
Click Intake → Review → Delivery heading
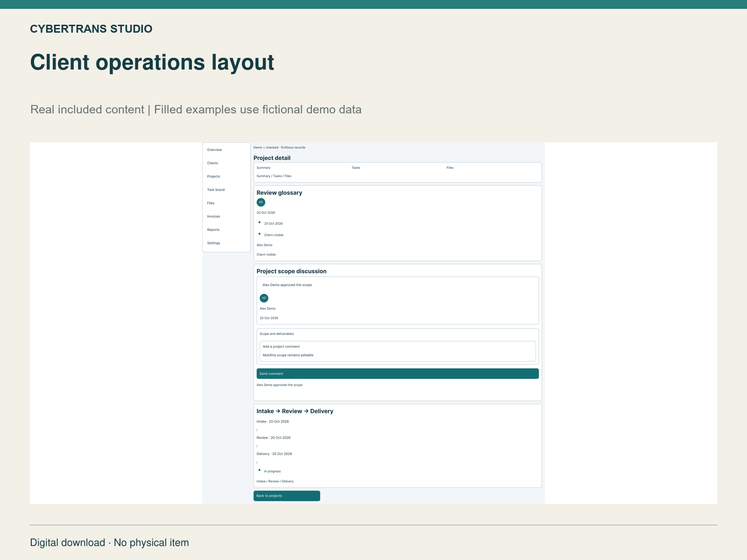point(295,411)
